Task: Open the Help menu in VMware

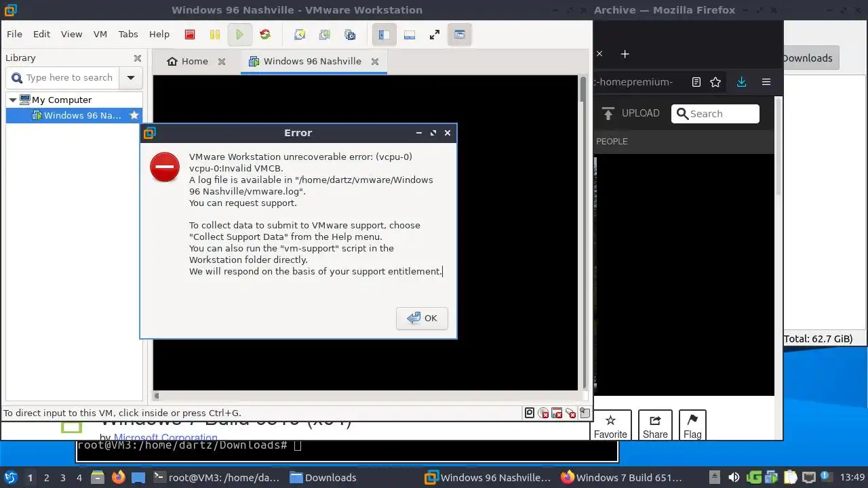Action: coord(159,34)
